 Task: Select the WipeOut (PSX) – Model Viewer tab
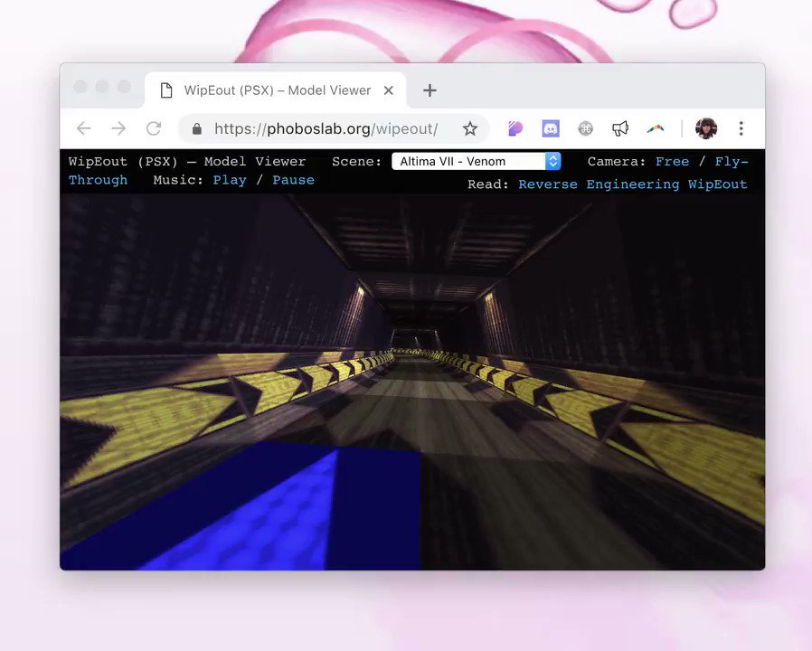point(276,90)
